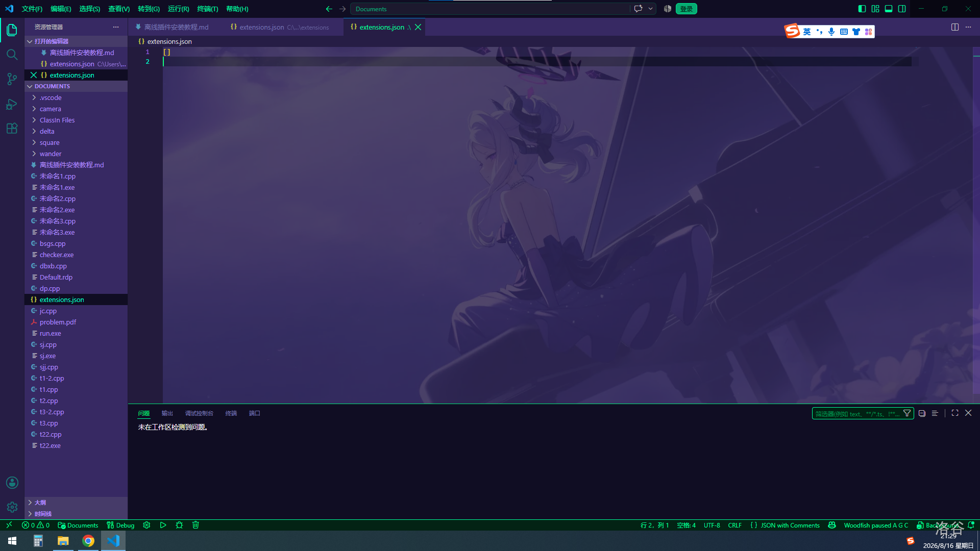Expand the 大纲 outline section
Screen dimensions: 980x551
(x=76, y=503)
